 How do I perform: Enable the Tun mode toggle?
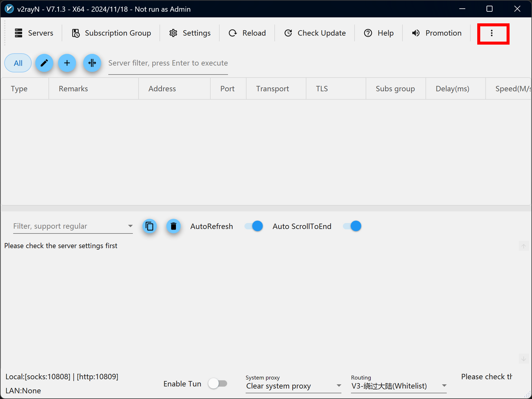pyautogui.click(x=218, y=383)
